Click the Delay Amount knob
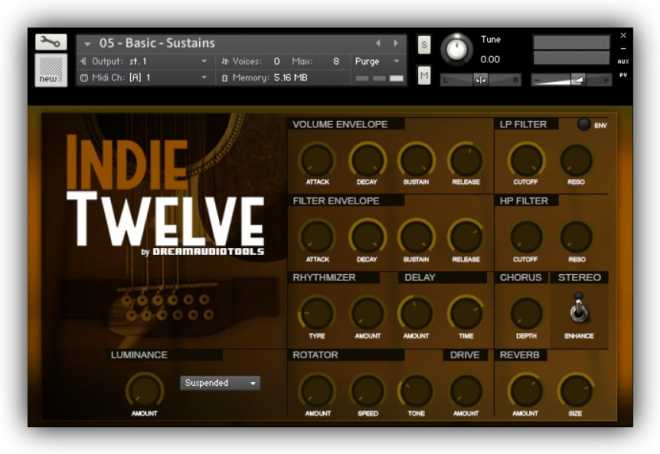The height and width of the screenshot is (454, 660). point(417,313)
